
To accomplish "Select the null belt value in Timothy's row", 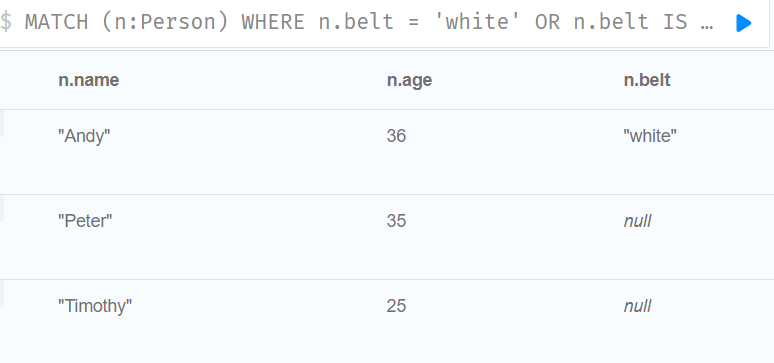I will pyautogui.click(x=637, y=306).
